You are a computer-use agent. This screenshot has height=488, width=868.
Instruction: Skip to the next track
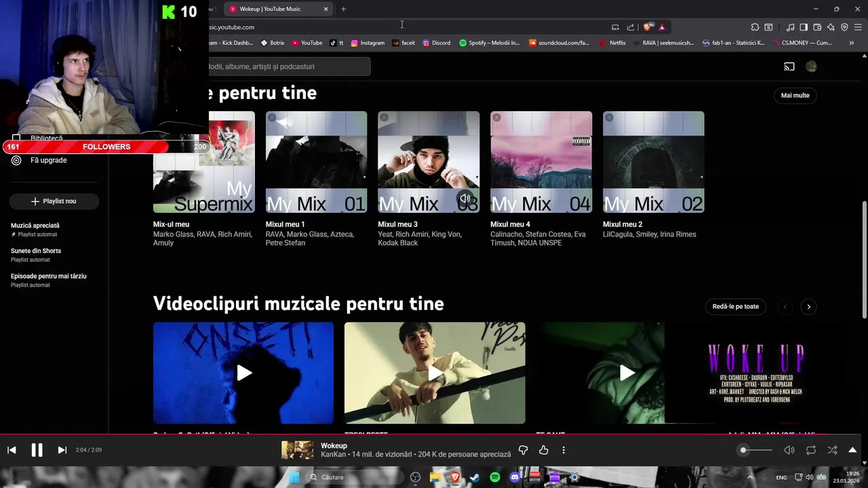tap(62, 450)
